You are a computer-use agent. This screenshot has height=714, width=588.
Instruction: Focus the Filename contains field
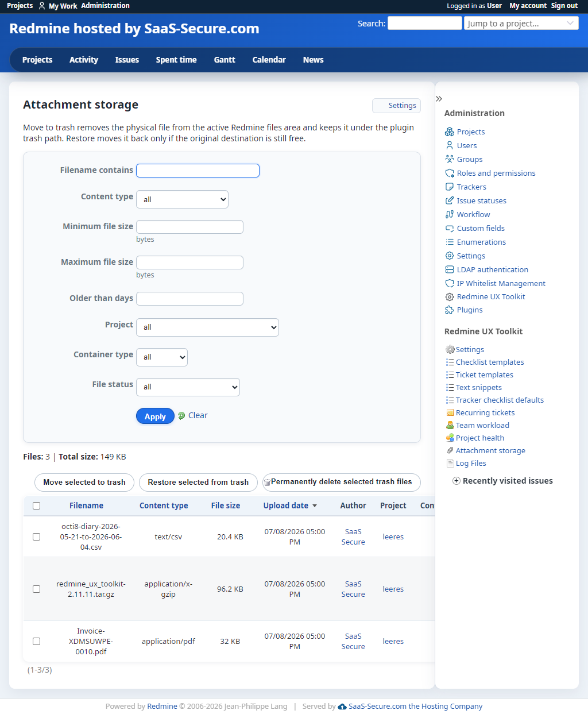click(x=198, y=171)
